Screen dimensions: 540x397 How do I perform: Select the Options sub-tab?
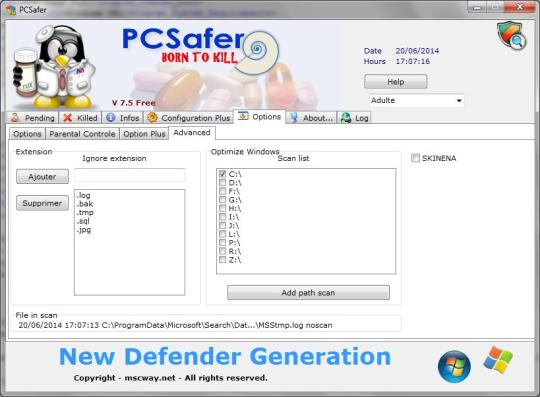click(x=27, y=134)
